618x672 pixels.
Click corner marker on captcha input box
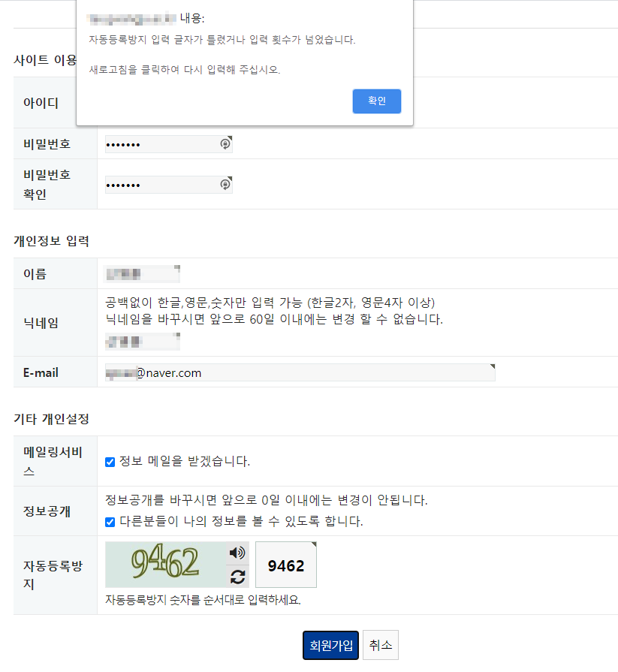tap(314, 544)
